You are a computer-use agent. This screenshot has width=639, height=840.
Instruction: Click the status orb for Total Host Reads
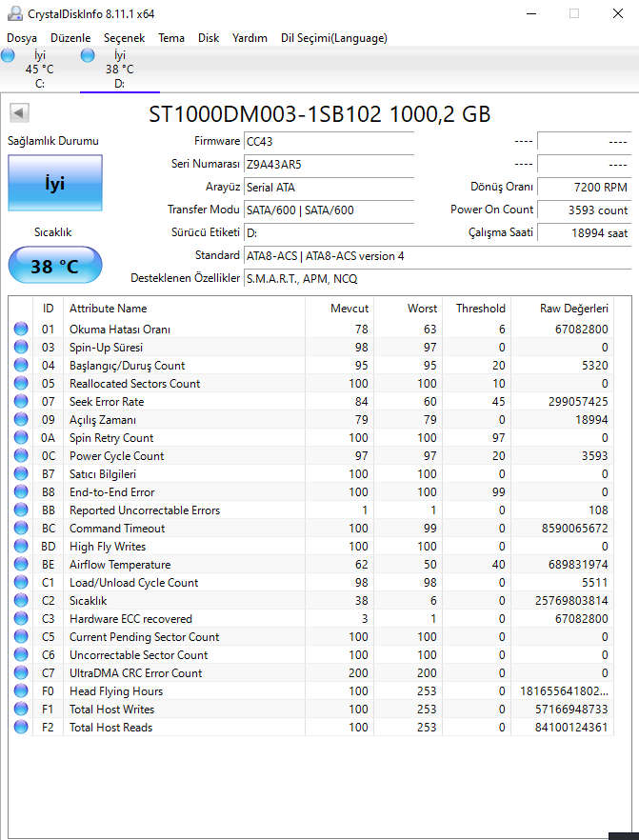click(x=21, y=728)
